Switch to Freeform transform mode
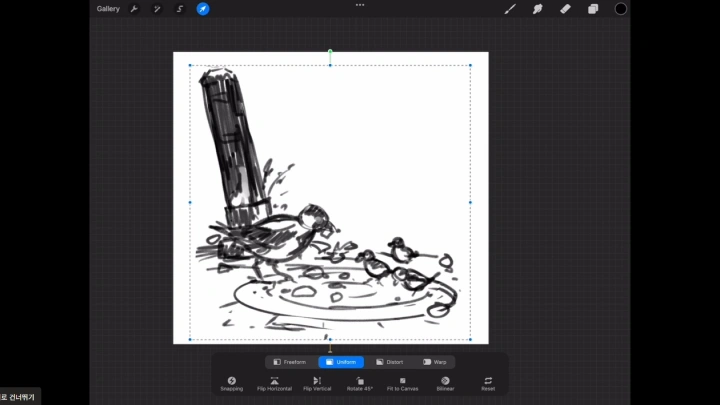 [290, 362]
